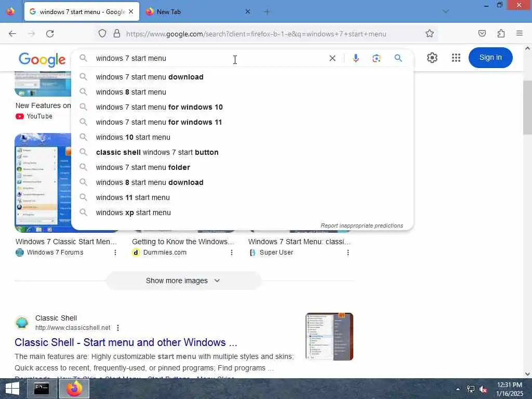Viewport: 532px width, 399px height.
Task: Open options beside classicshell.net URL
Action: click(118, 328)
